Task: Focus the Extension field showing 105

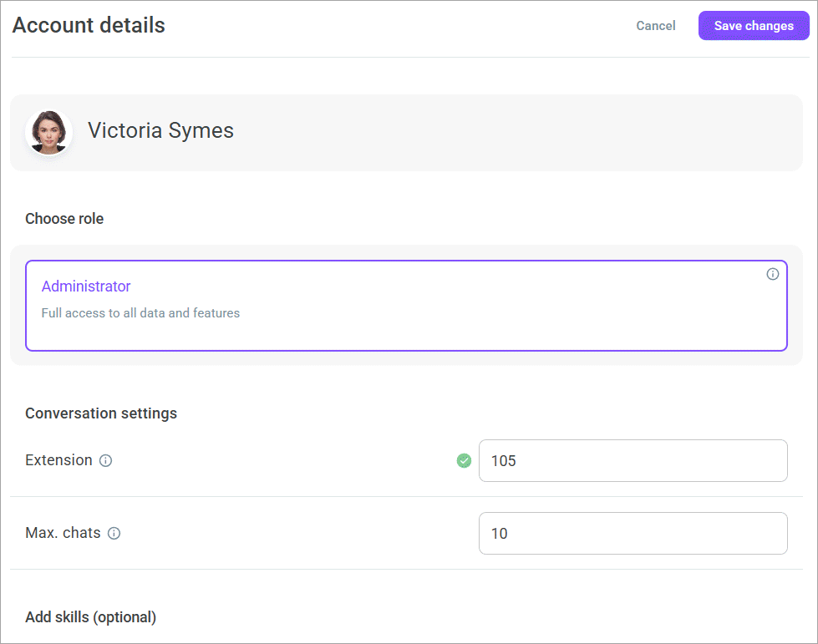Action: coord(633,460)
